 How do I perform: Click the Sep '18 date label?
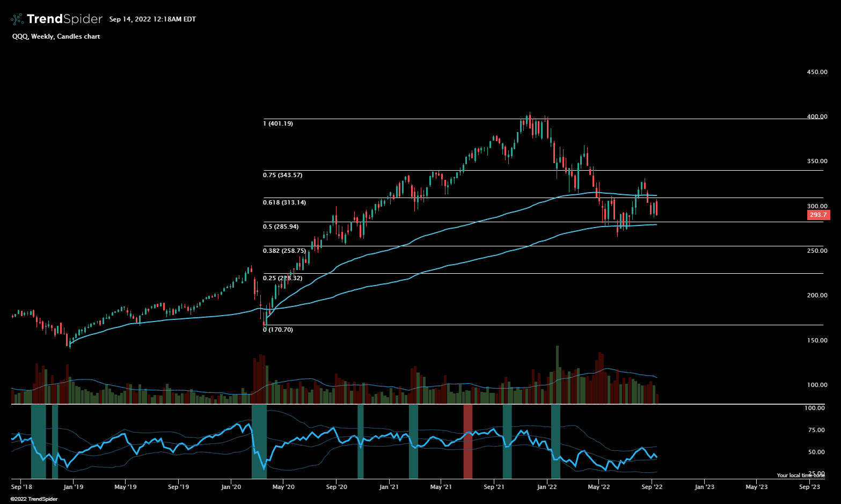coord(21,487)
